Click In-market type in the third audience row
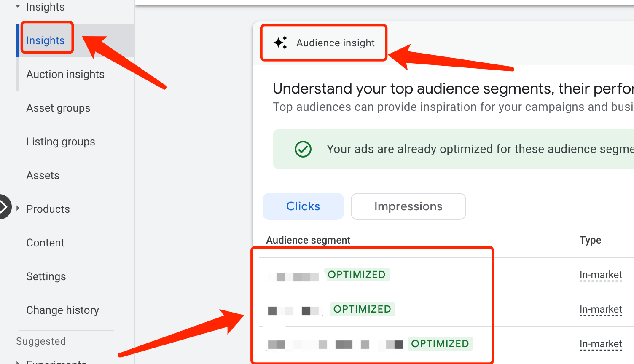The image size is (634, 364). tap(601, 344)
